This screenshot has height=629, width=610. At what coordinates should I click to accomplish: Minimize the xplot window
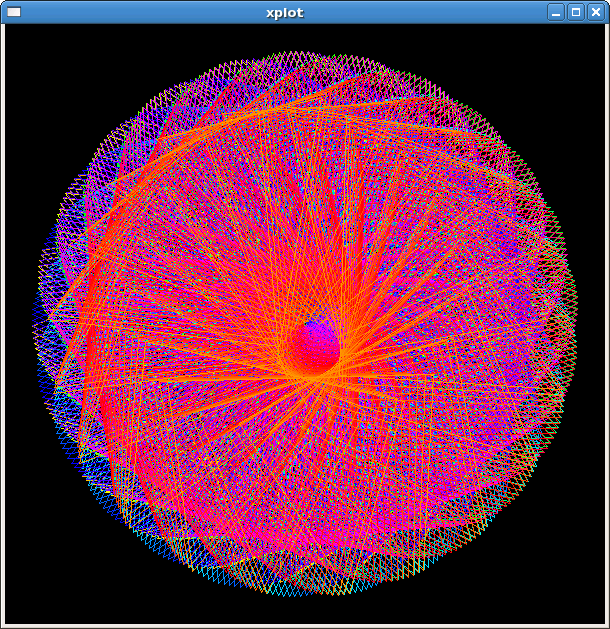click(x=556, y=12)
